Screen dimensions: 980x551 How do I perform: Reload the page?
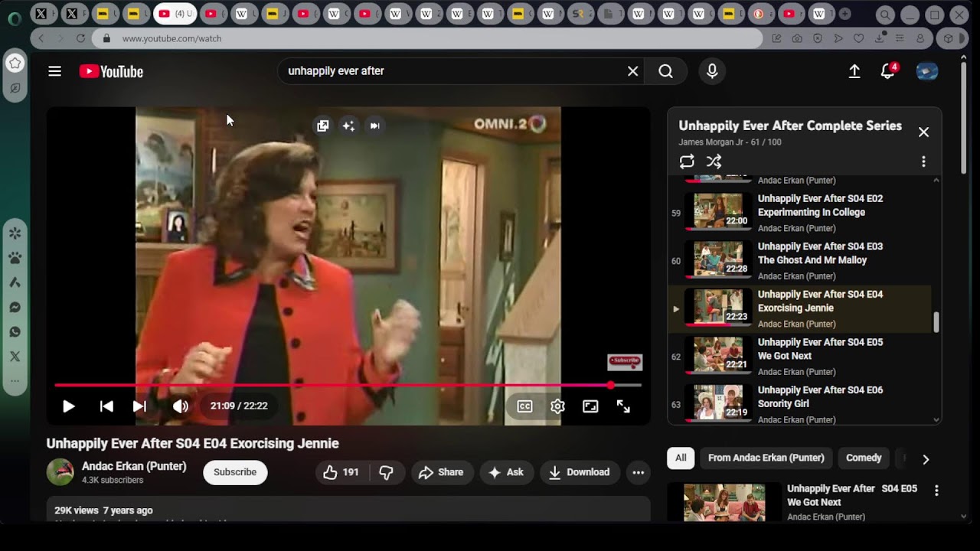[80, 38]
